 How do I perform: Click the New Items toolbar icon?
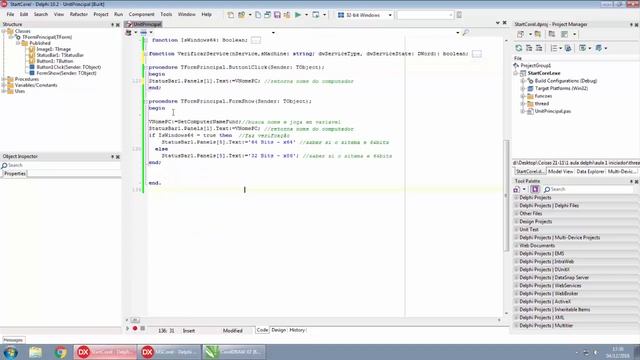(x=231, y=15)
